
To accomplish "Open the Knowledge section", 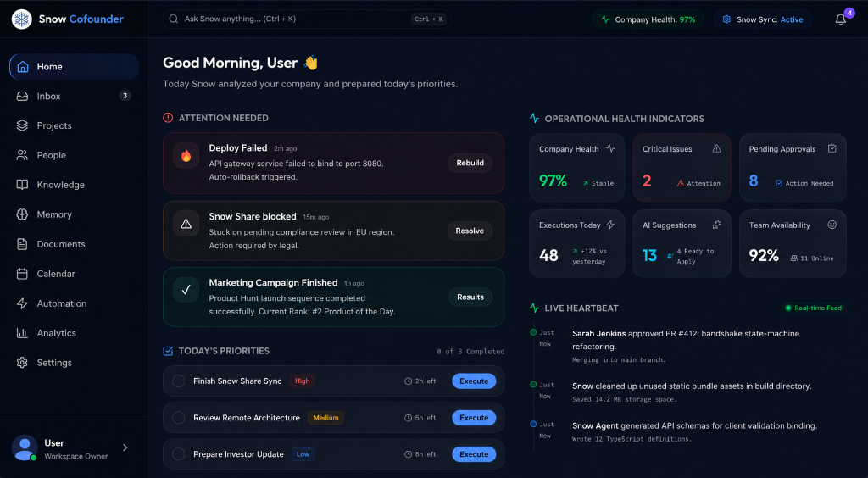I will [x=75, y=185].
